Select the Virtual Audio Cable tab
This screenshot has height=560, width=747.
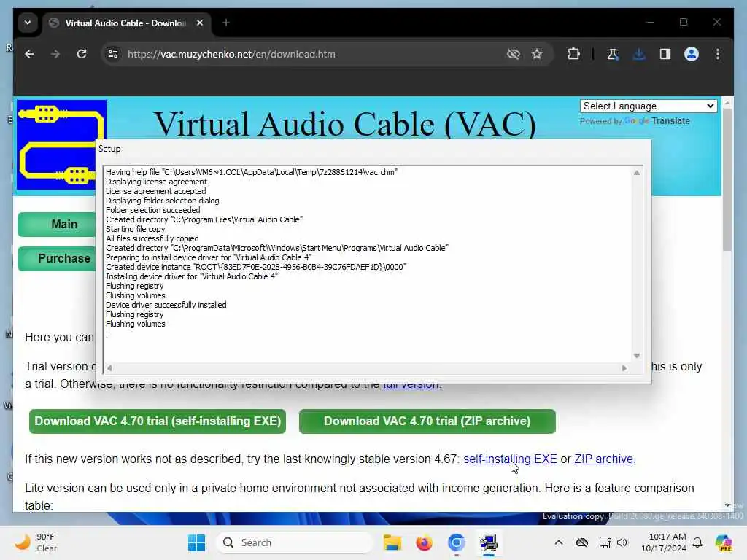coord(126,23)
